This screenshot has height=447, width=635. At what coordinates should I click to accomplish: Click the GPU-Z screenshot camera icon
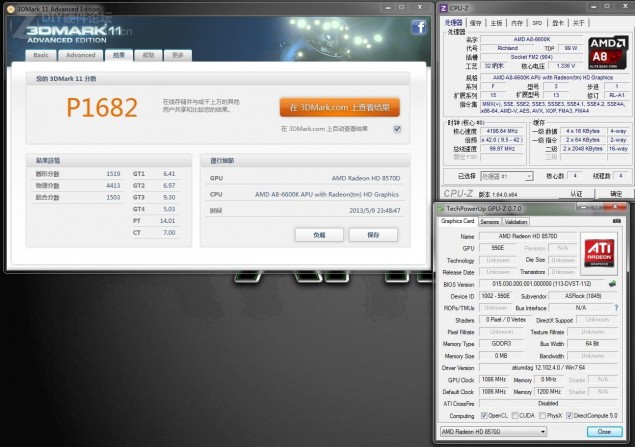pyautogui.click(x=617, y=221)
